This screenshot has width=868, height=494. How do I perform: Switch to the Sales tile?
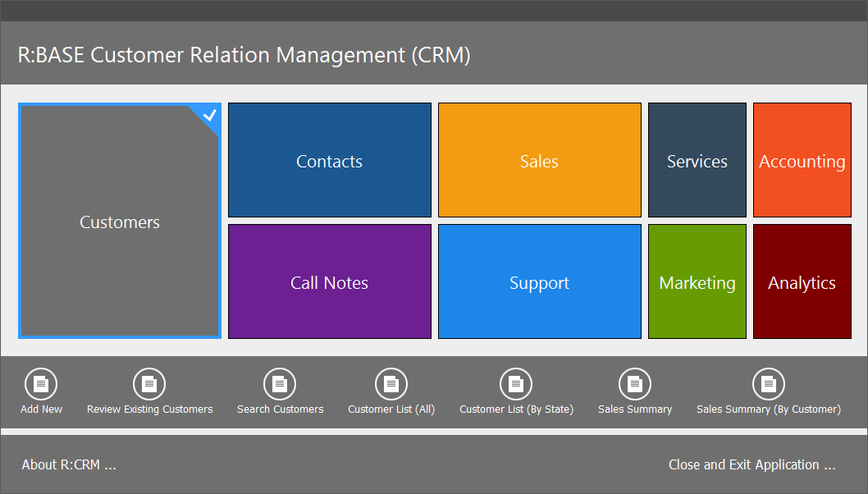[540, 161]
